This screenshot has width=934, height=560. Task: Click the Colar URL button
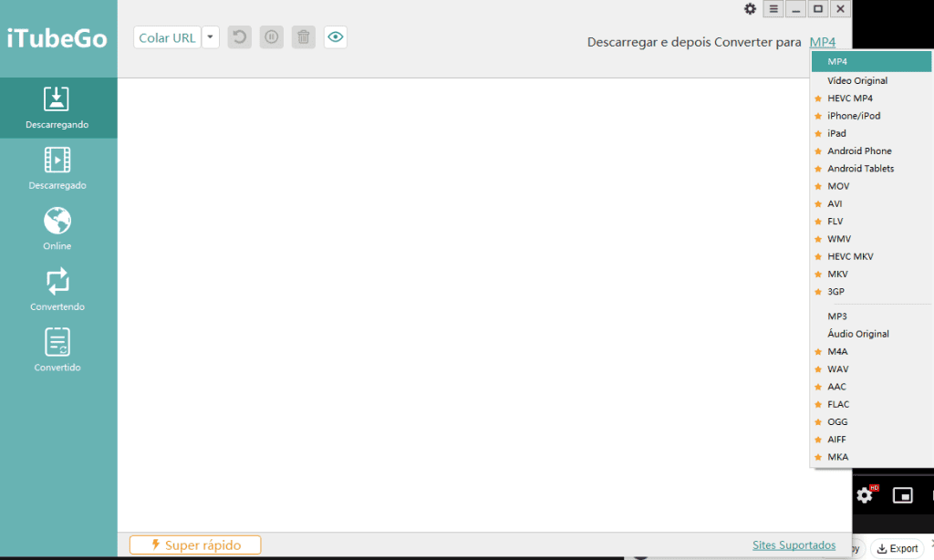[167, 37]
